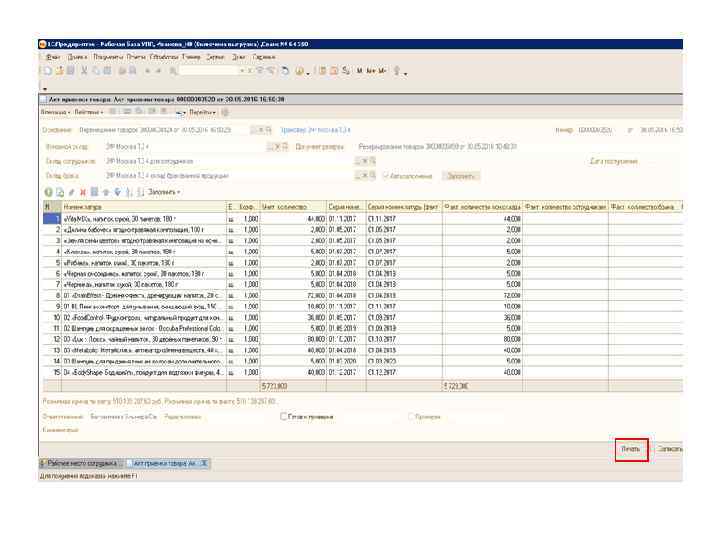Click the Calendar icon in main toolbar
The width and height of the screenshot is (720, 540).
(x=334, y=71)
